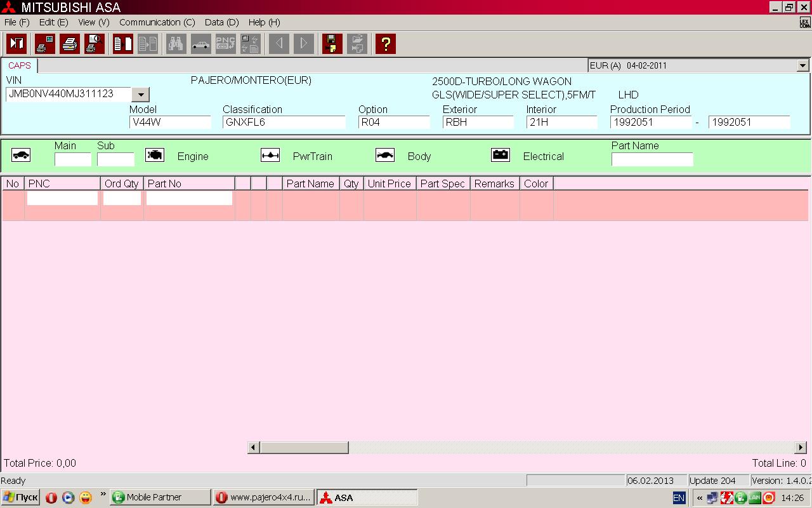
Task: Click the Unit Price column header
Action: tap(389, 184)
